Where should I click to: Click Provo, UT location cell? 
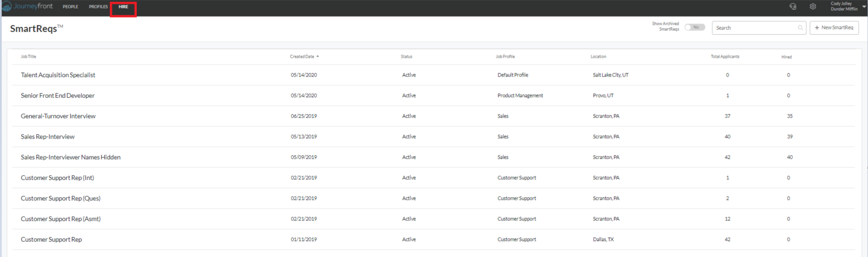click(x=603, y=95)
